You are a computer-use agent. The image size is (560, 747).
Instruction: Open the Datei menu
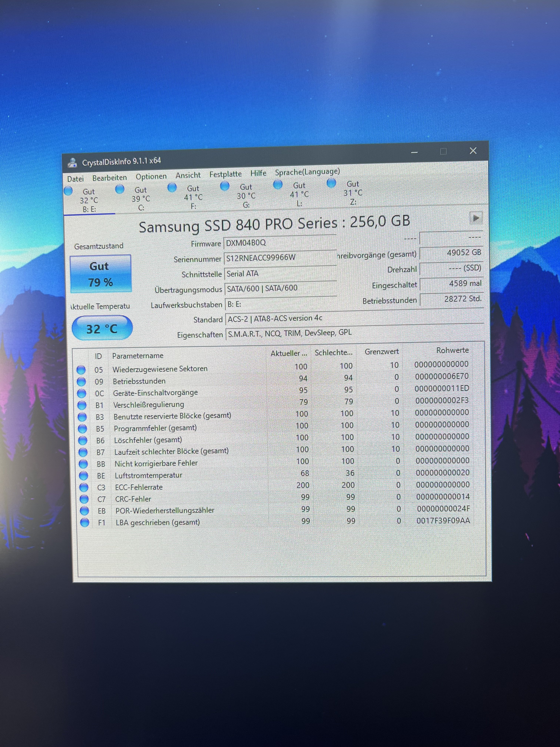point(75,179)
